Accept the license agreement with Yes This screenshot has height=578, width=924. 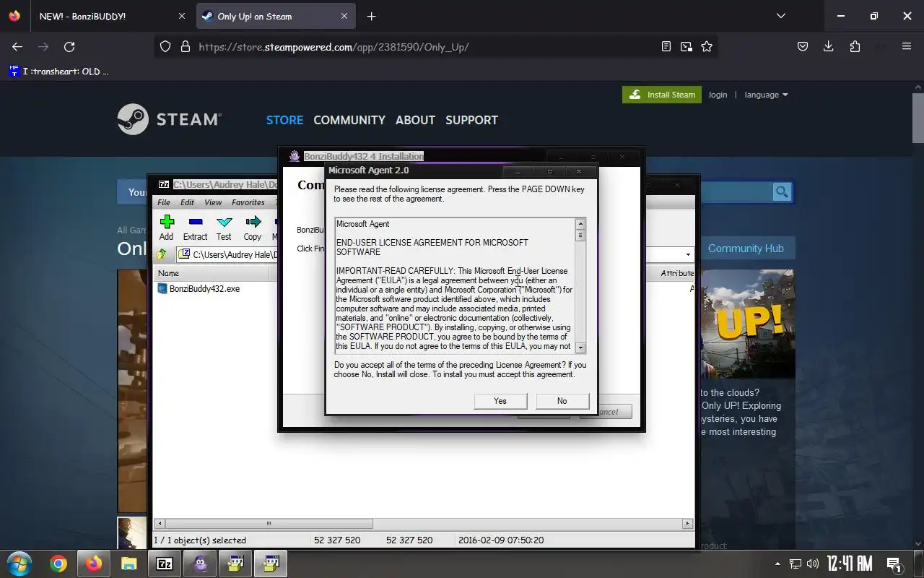[x=500, y=401]
